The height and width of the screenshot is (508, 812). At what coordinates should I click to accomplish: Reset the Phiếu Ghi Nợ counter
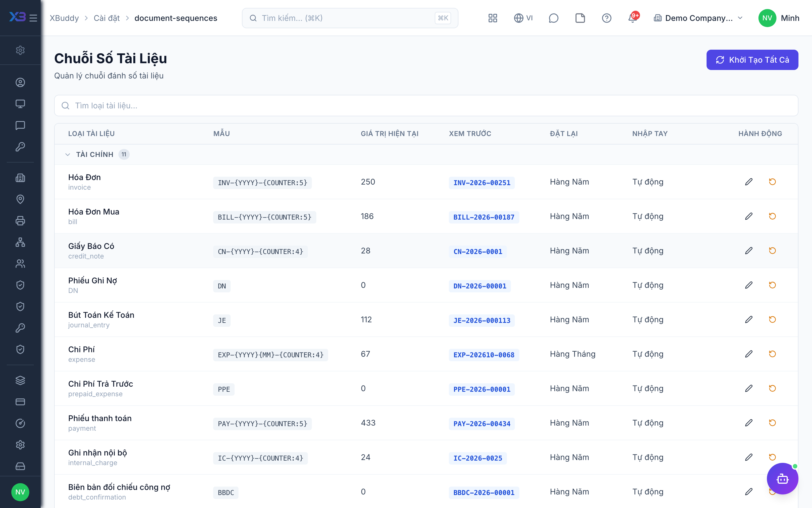click(772, 285)
